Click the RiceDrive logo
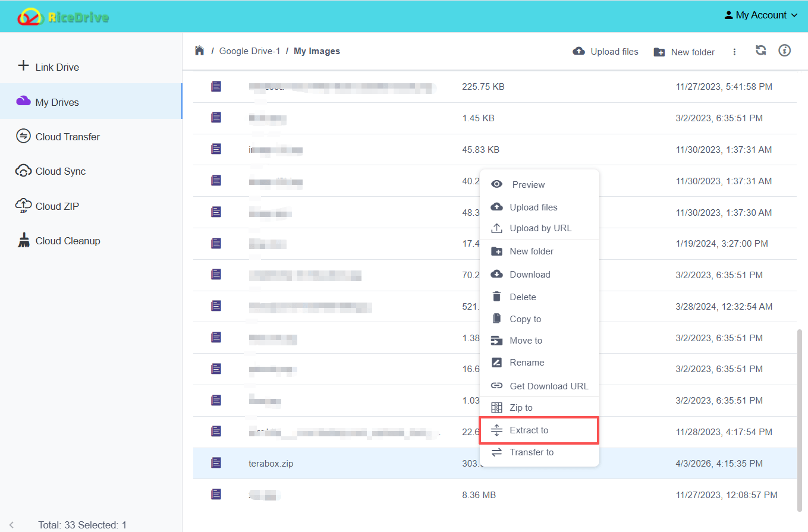Screen dimensions: 808x532 point(62,16)
